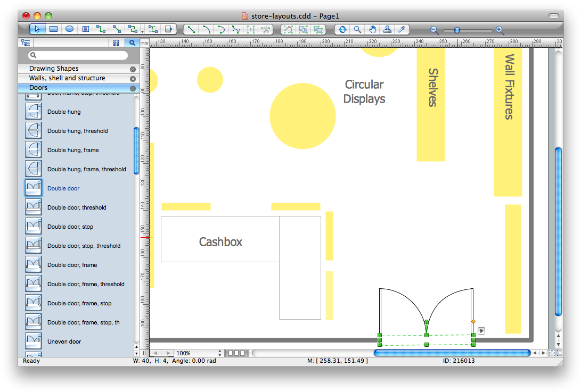Image resolution: width=581 pixels, height=392 pixels.
Task: Show the library tree view
Action: pos(26,43)
